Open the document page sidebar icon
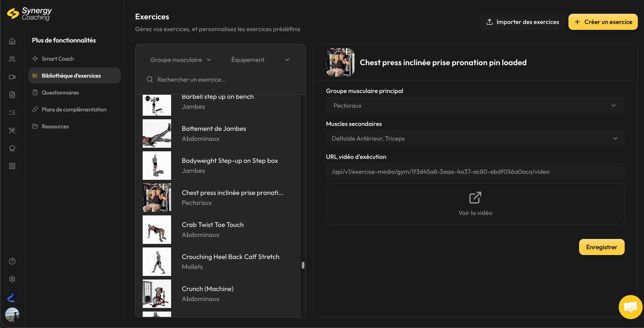 point(12,95)
